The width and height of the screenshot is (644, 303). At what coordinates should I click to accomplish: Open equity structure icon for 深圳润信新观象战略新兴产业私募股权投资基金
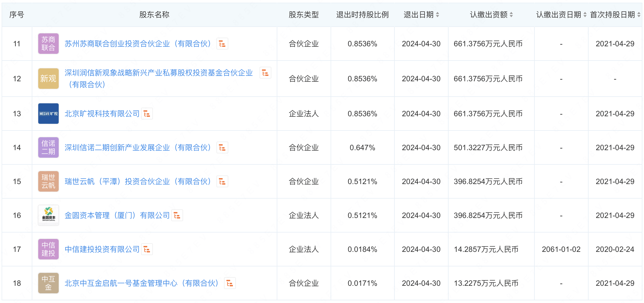[x=265, y=73]
